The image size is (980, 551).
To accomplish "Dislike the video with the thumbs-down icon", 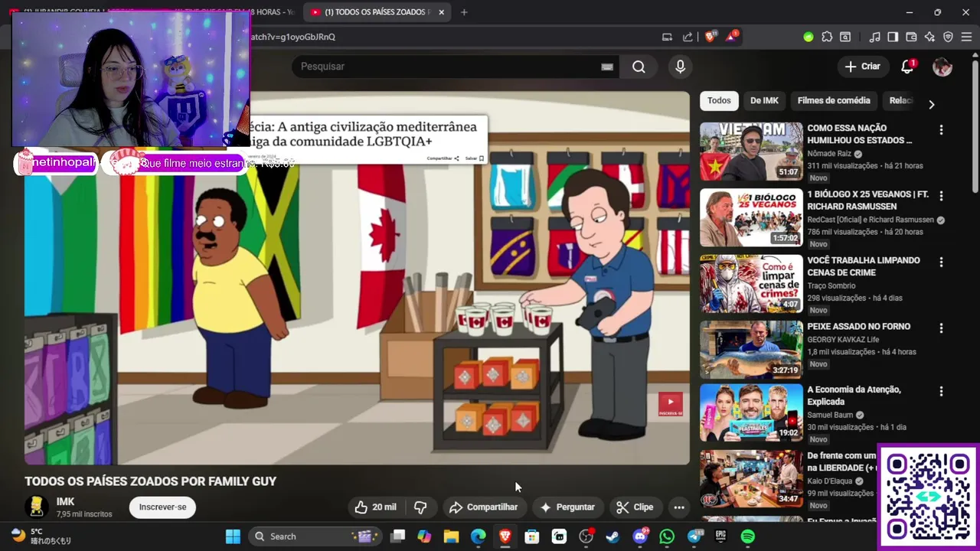I will [x=420, y=507].
